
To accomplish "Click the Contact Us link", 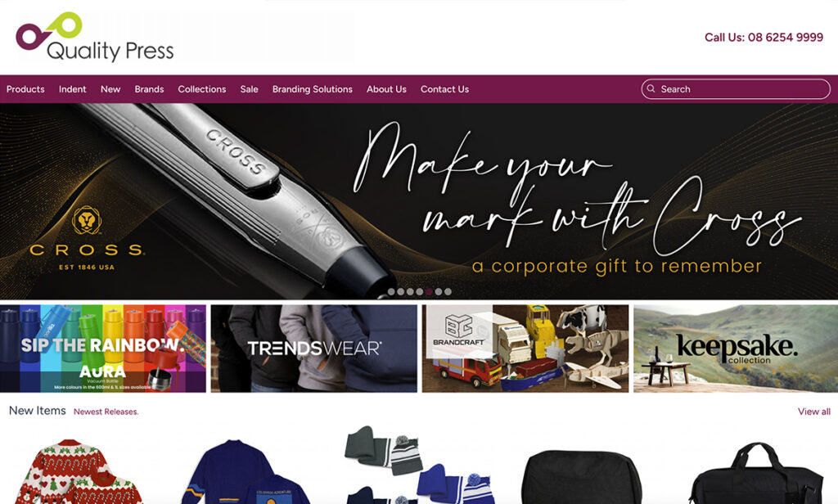I will [x=444, y=89].
